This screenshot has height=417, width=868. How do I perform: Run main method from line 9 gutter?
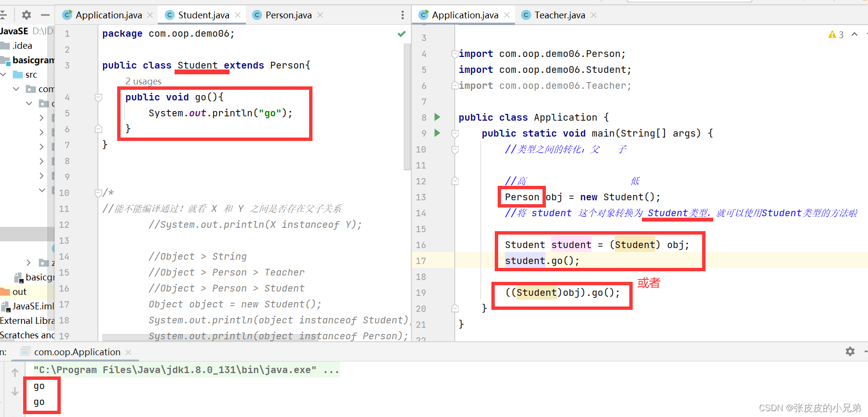437,133
